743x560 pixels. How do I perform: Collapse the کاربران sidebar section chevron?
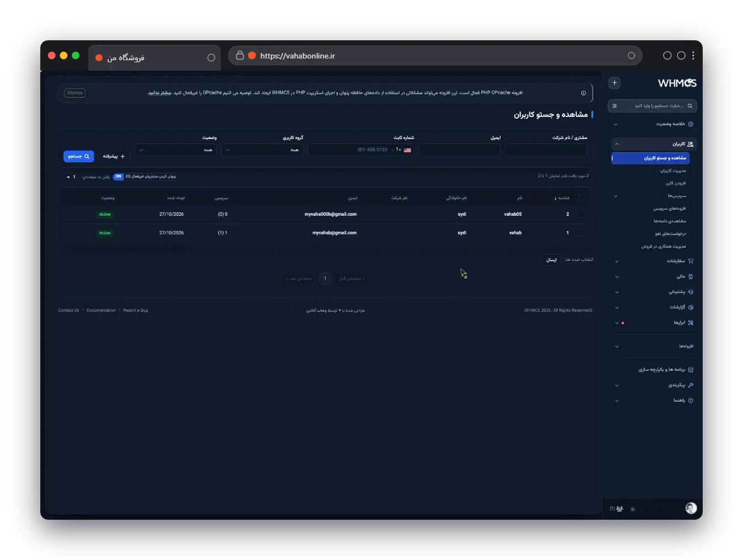[617, 144]
